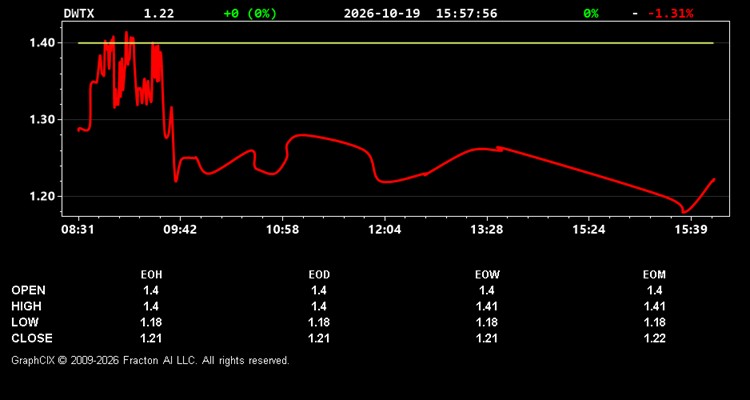Click the 09:42 time axis label
The width and height of the screenshot is (750, 400).
coord(180,230)
